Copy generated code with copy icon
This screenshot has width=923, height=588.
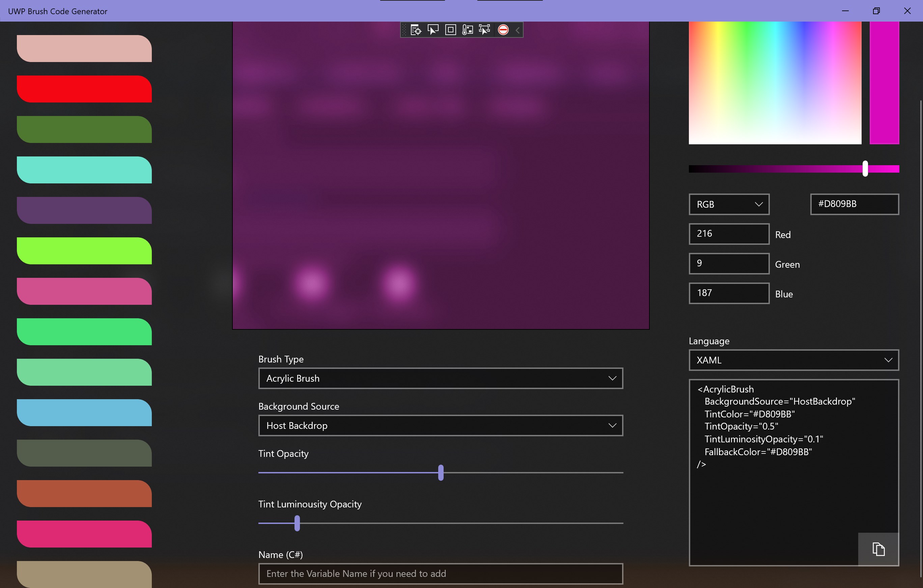(x=878, y=549)
